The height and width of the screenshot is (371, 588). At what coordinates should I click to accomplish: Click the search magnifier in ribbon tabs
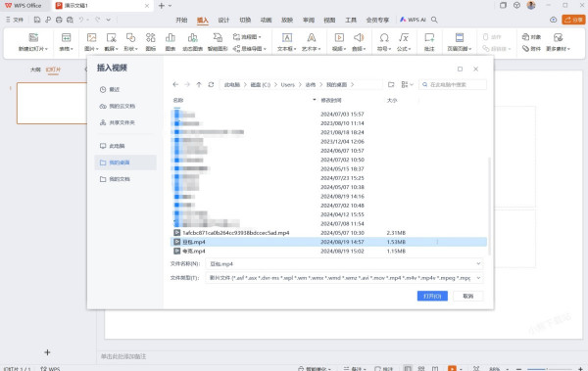434,20
